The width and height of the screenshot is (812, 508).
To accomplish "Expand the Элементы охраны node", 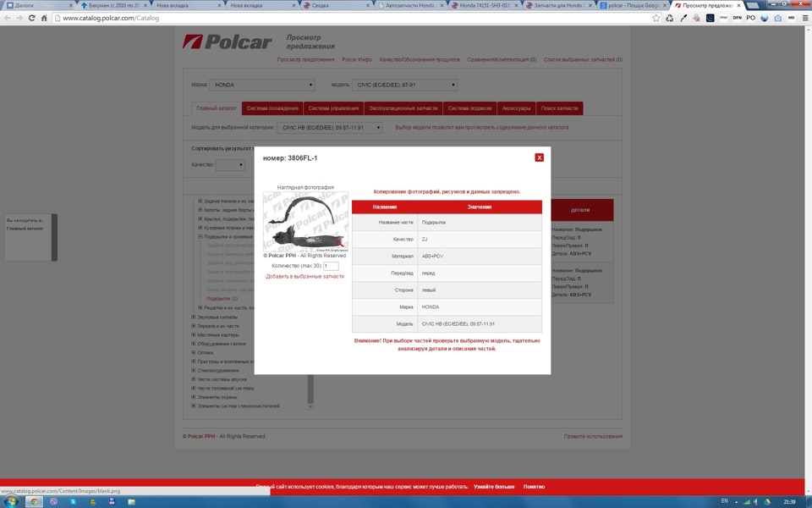I will click(x=194, y=397).
